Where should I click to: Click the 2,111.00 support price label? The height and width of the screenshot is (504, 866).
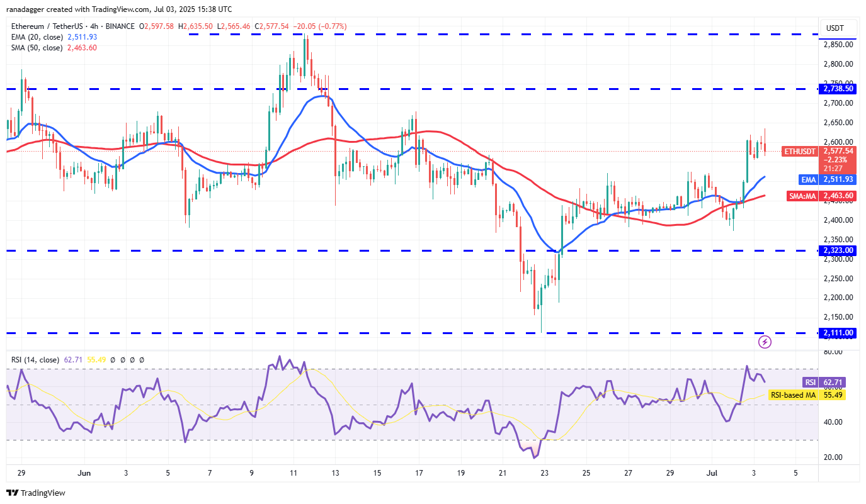tap(837, 333)
